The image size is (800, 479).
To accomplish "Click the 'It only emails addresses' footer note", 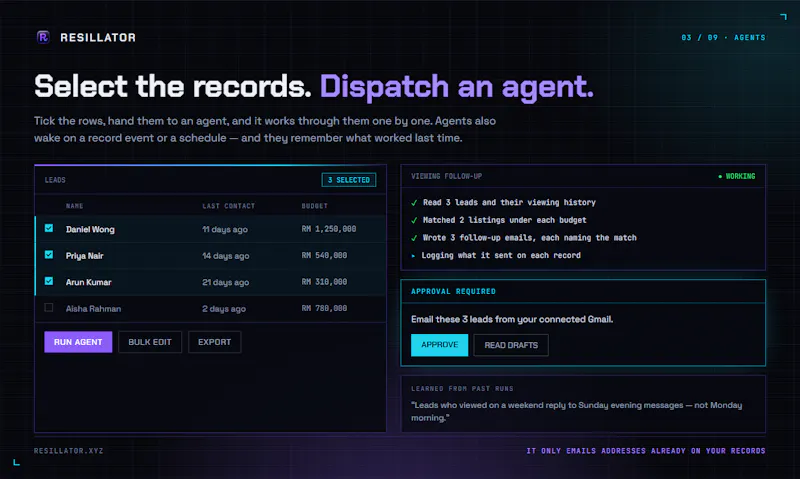I will tap(646, 451).
